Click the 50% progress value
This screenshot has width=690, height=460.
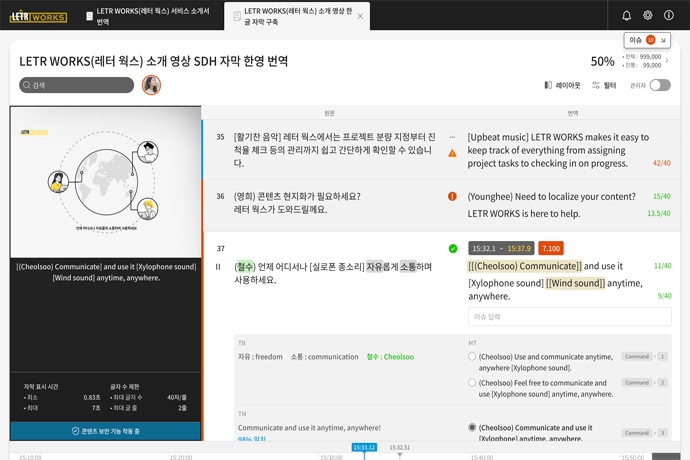602,61
